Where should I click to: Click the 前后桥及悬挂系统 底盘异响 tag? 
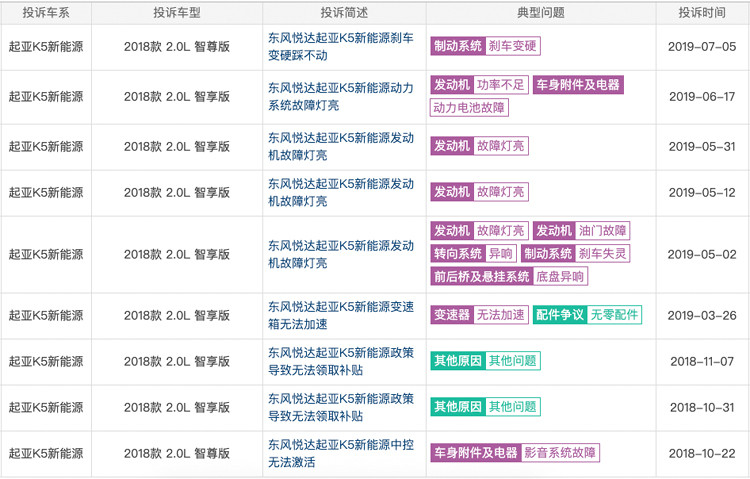coord(509,277)
